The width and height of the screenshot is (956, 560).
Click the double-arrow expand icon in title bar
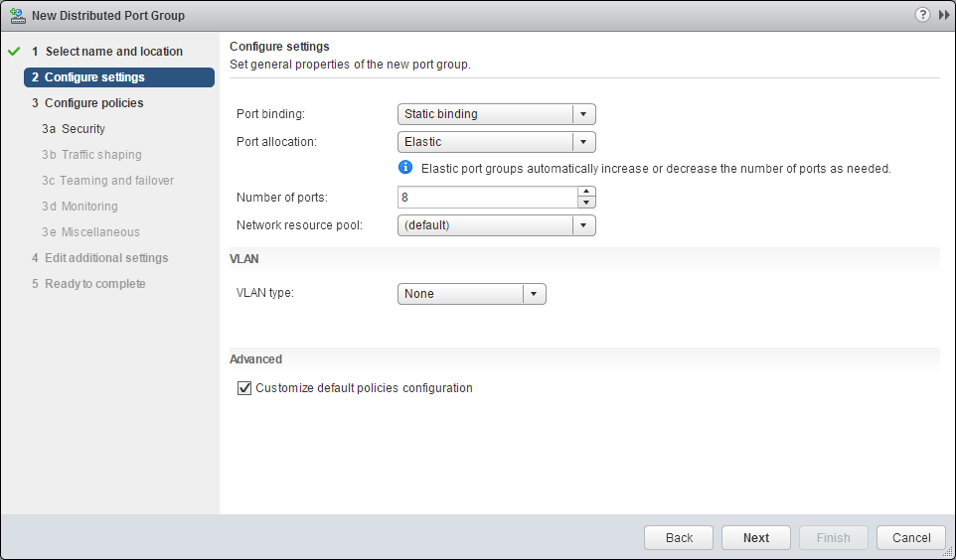click(943, 16)
